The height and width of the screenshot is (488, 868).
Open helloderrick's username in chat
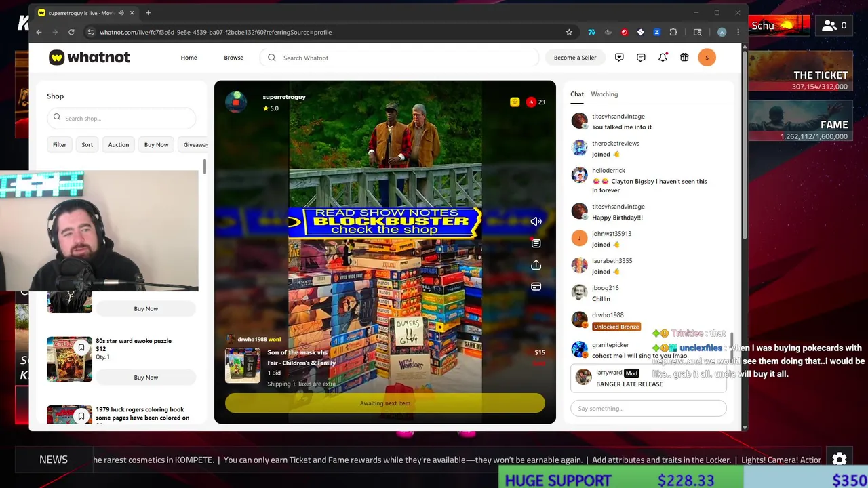608,171
